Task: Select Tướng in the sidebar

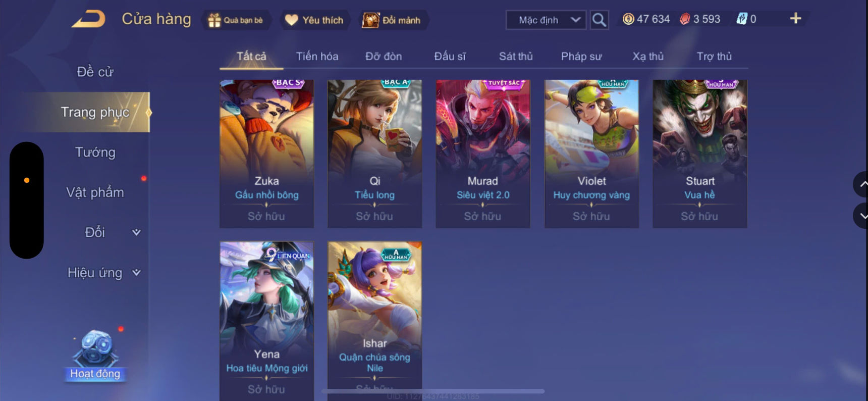Action: point(95,152)
